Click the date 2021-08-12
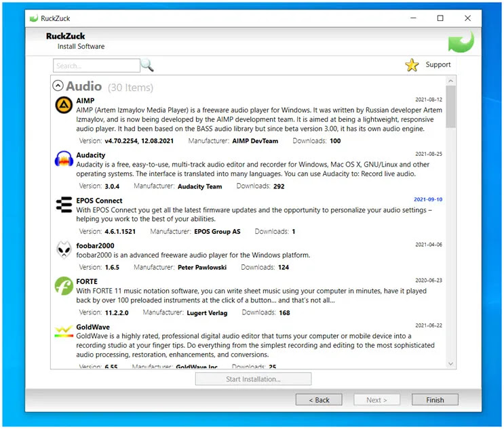Screen dimensions: 504x429 (429, 100)
